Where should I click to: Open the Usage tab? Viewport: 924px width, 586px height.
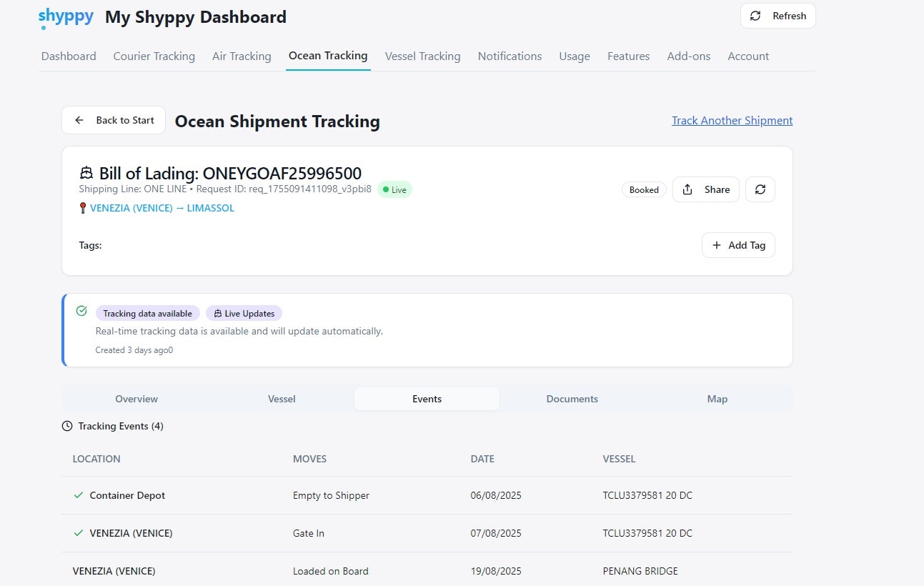tap(575, 56)
